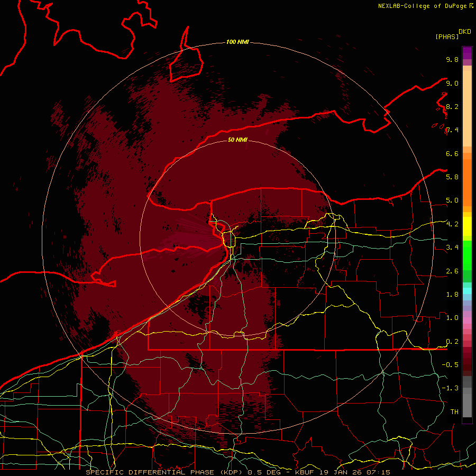Pick the bright green segment of the color bar
Image resolution: width=476 pixels, height=476 pixels.
pos(467,254)
